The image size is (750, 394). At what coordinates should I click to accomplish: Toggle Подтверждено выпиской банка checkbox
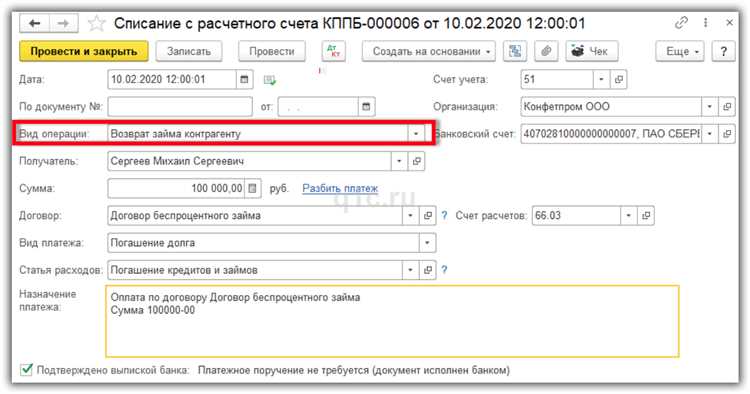coord(26,370)
